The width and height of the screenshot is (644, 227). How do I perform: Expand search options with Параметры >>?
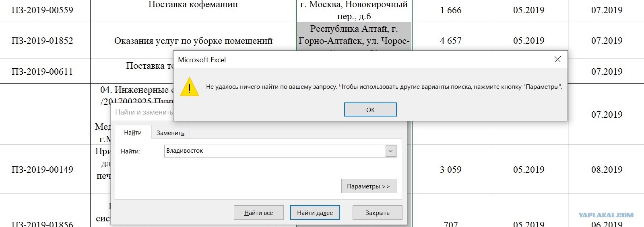[369, 186]
